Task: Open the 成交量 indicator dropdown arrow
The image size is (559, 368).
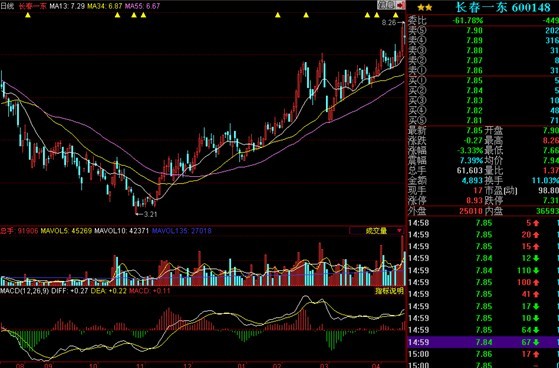Action: pyautogui.click(x=399, y=231)
